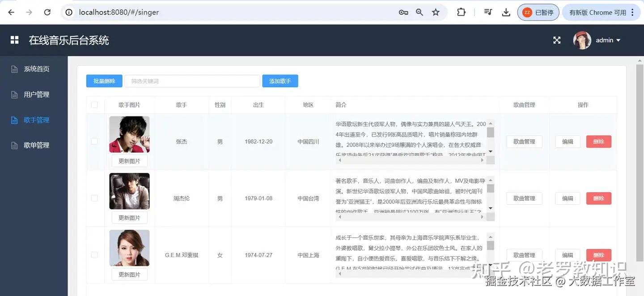644x296 pixels.
Task: Click the document icon beside 用户管理
Action: click(x=14, y=94)
